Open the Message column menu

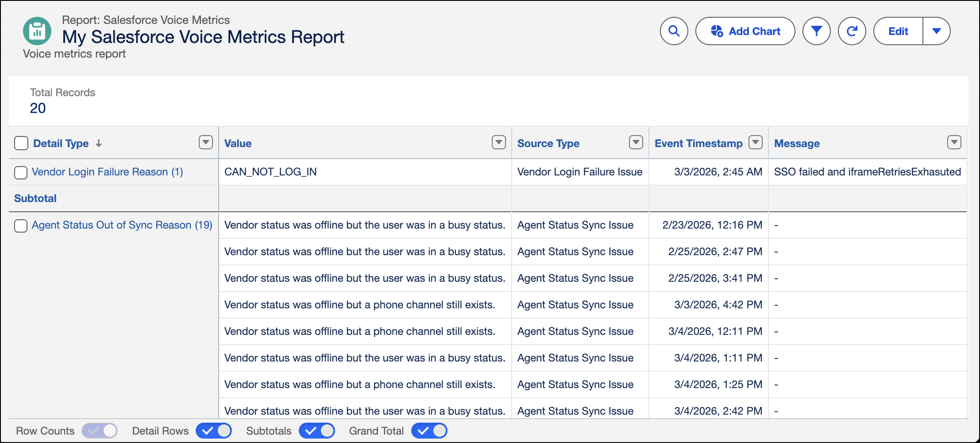(x=954, y=142)
